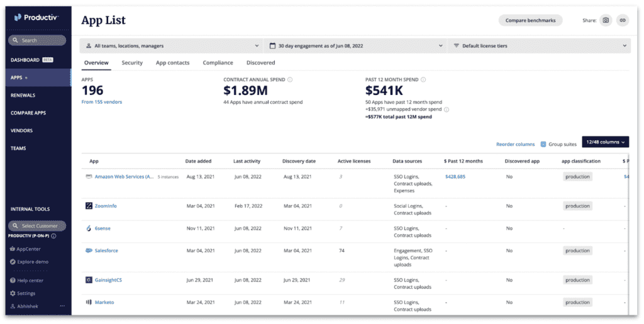The image size is (644, 324).
Task: Click the $428,685 spend link
Action: coord(455,177)
